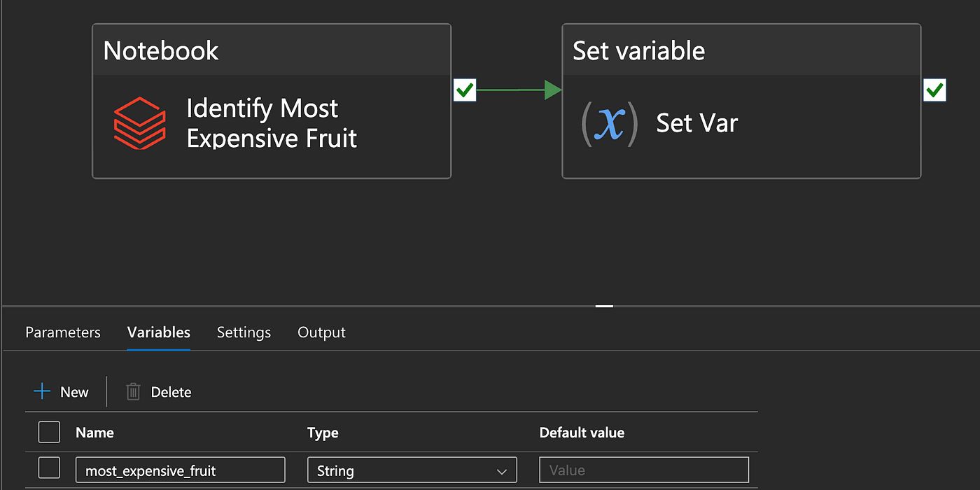The image size is (980, 490).
Task: Select the Set variable (x) icon
Action: [x=610, y=123]
